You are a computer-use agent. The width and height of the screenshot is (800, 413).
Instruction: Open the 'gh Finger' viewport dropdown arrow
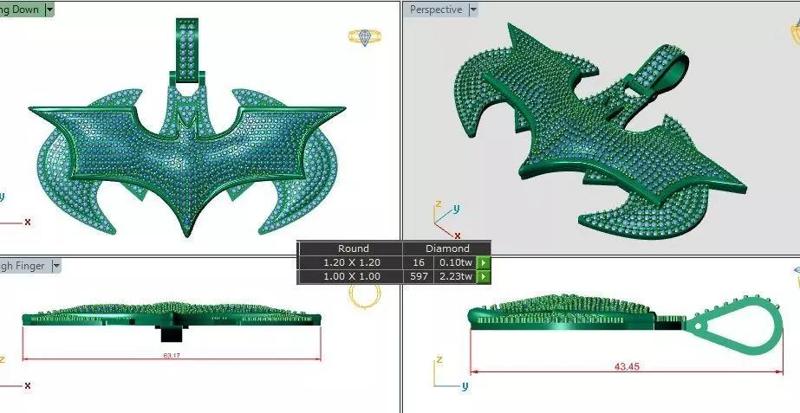[56, 266]
